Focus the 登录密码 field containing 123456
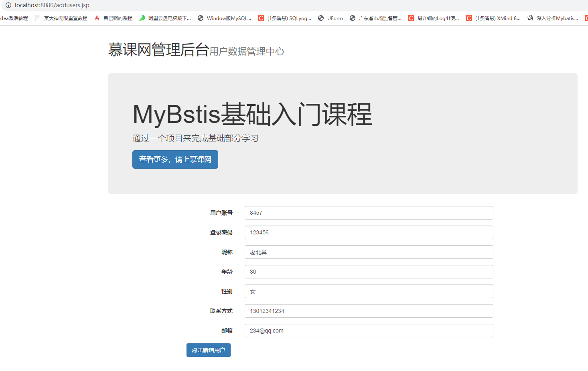The width and height of the screenshot is (588, 371). pyautogui.click(x=369, y=232)
